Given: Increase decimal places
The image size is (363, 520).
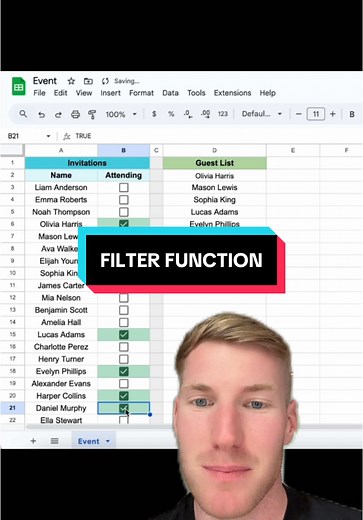Looking at the screenshot, I should pyautogui.click(x=206, y=114).
